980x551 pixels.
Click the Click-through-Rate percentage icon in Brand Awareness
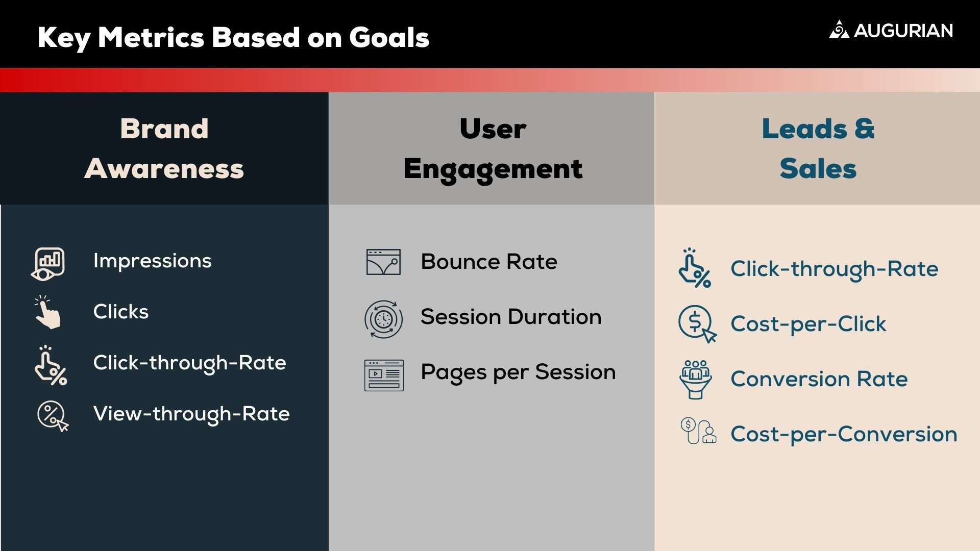coord(50,363)
